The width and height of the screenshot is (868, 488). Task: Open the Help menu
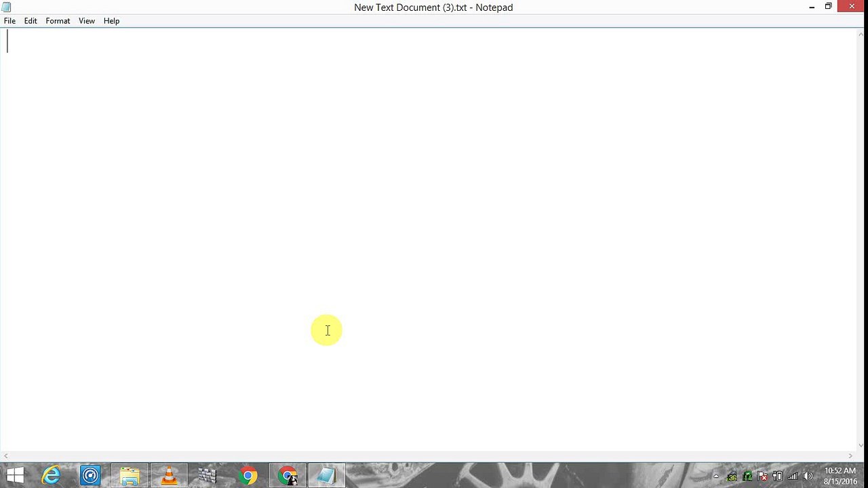111,21
